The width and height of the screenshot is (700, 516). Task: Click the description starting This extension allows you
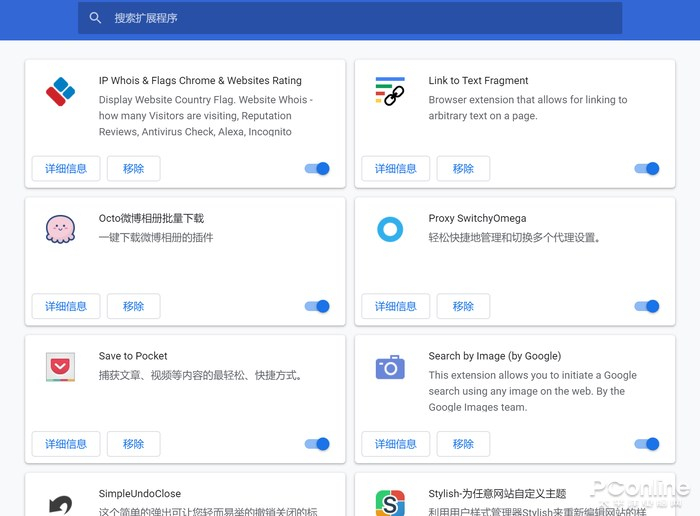pyautogui.click(x=533, y=391)
